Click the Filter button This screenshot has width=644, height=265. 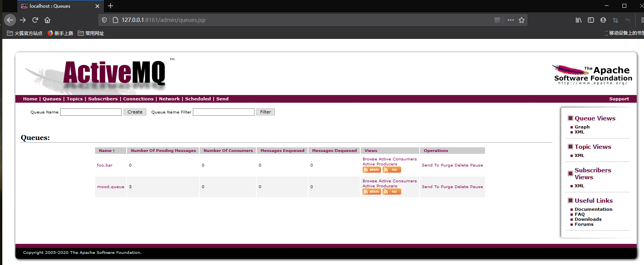266,112
